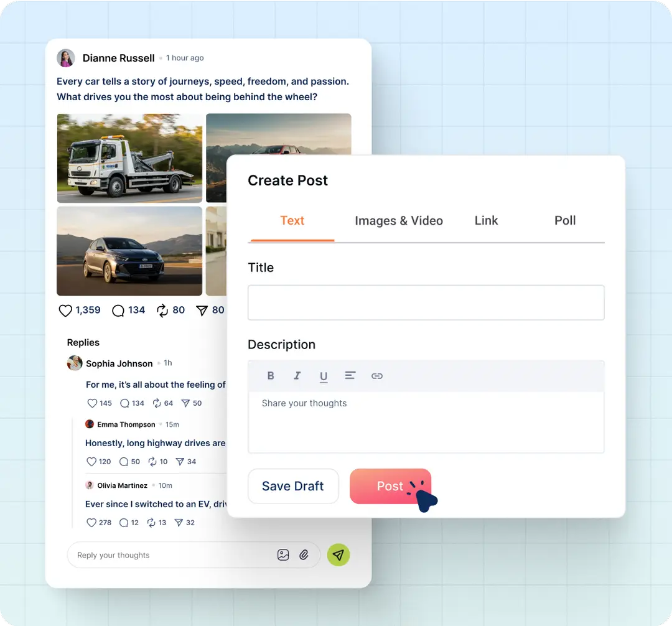Repost Dianne Russell's post (80 repost icon)
Viewport: 672px width, 626px height.
click(162, 311)
